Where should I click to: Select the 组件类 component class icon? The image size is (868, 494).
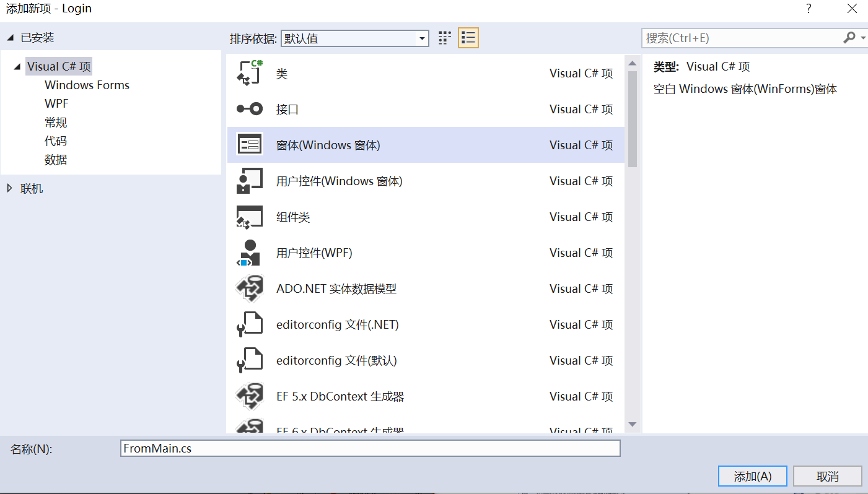pos(250,217)
